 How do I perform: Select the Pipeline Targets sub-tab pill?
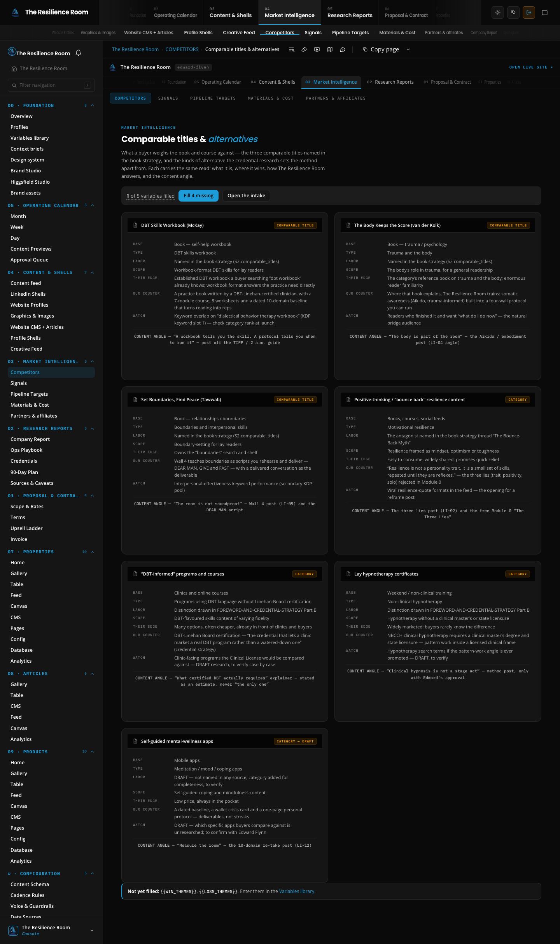point(213,98)
